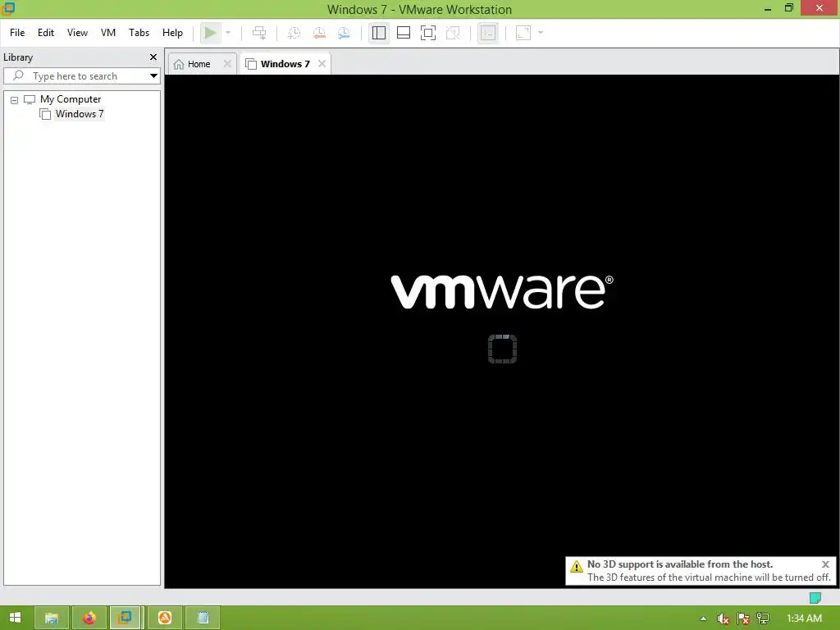840x630 pixels.
Task: Open File Explorer from the taskbar
Action: tap(52, 618)
